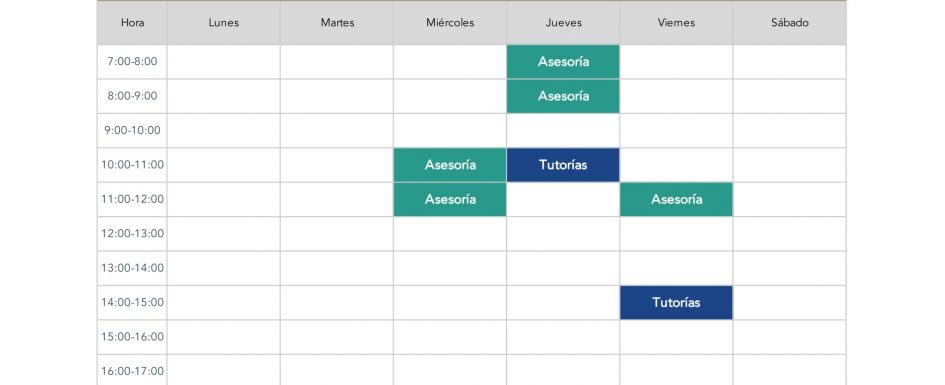Click the Jueves column header

[563, 23]
